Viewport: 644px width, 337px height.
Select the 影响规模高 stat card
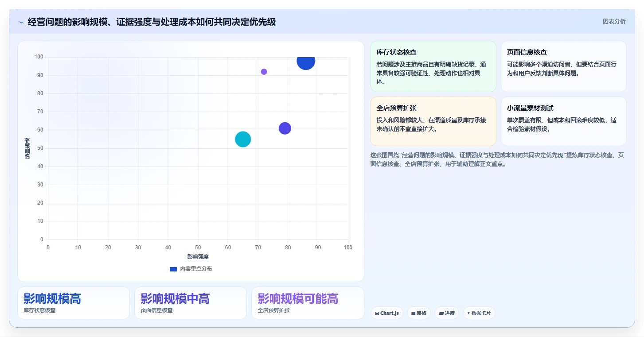tap(74, 303)
